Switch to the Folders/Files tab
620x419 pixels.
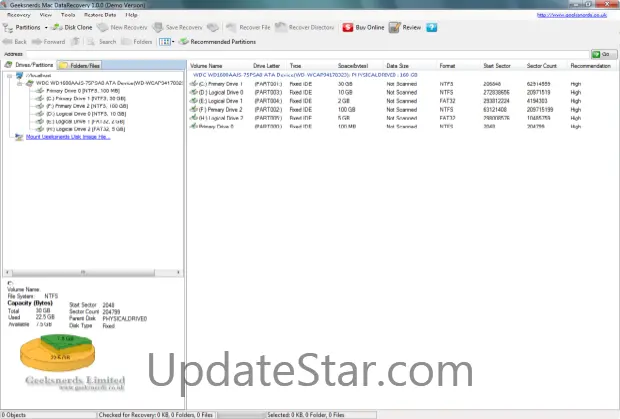(x=80, y=65)
